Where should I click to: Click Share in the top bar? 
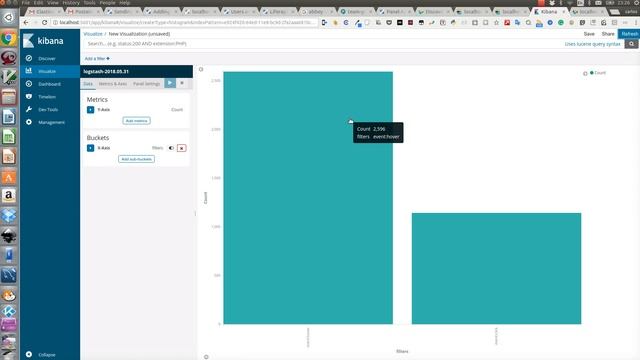click(x=608, y=34)
